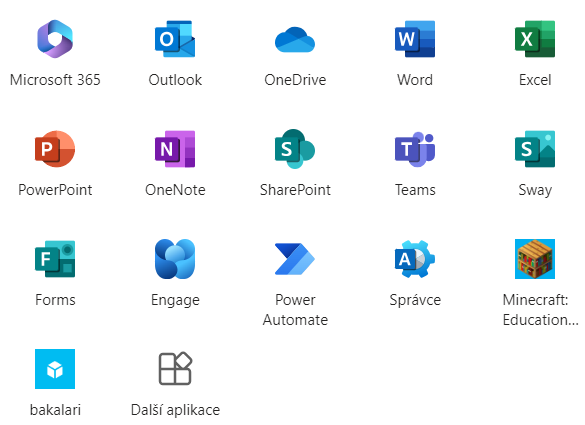This screenshot has width=585, height=425.
Task: Click the SharePoint label text
Action: [x=295, y=190]
